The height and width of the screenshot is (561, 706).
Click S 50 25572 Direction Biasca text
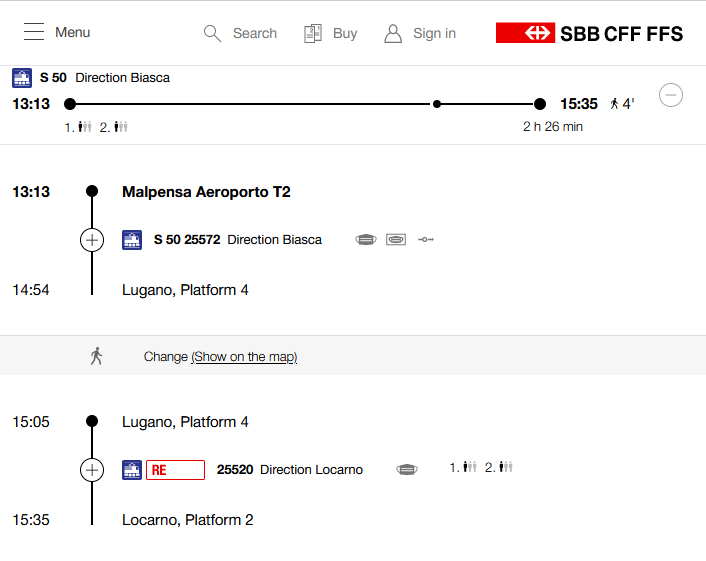[238, 240]
